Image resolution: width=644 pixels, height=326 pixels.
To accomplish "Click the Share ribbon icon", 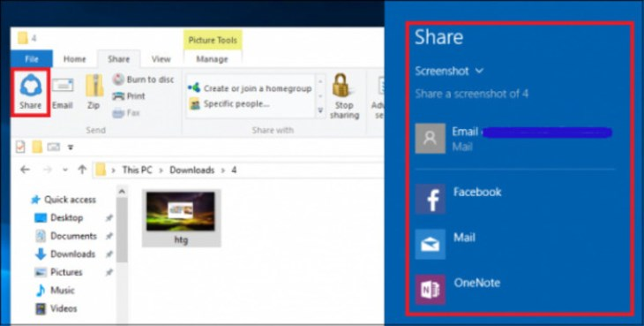I will tap(30, 87).
